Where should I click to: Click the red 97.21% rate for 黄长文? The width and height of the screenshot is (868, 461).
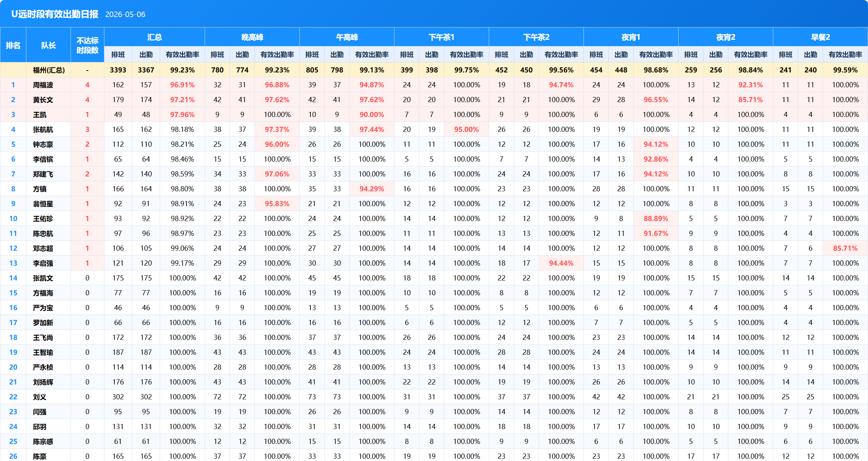(x=182, y=100)
